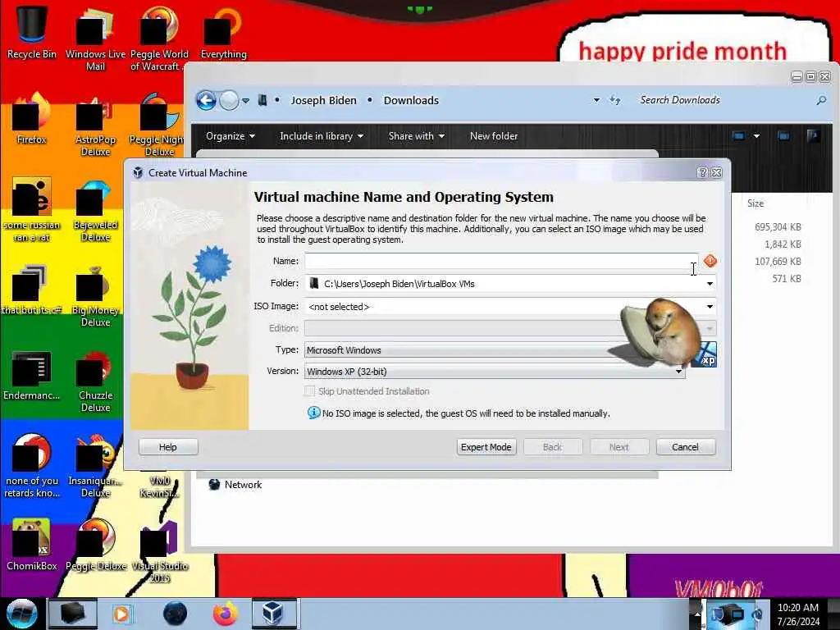
Task: Click Joseph Biden breadcrumb in address bar
Action: tap(323, 100)
